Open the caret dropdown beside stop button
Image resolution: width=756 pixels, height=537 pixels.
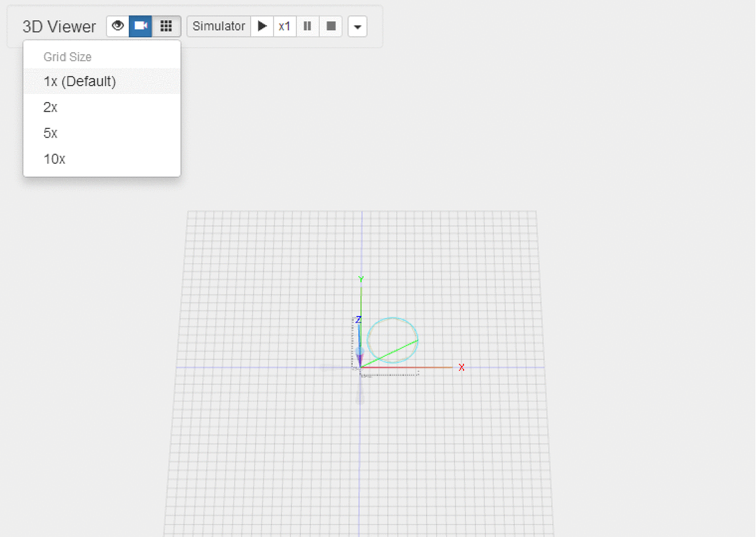[358, 27]
